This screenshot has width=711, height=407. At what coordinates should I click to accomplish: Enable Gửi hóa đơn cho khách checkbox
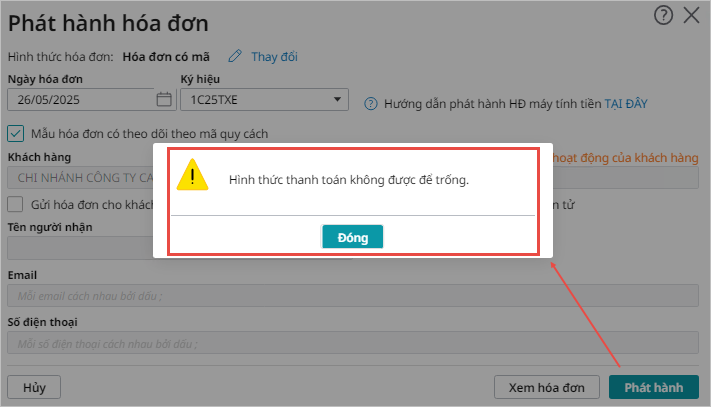pos(15,204)
